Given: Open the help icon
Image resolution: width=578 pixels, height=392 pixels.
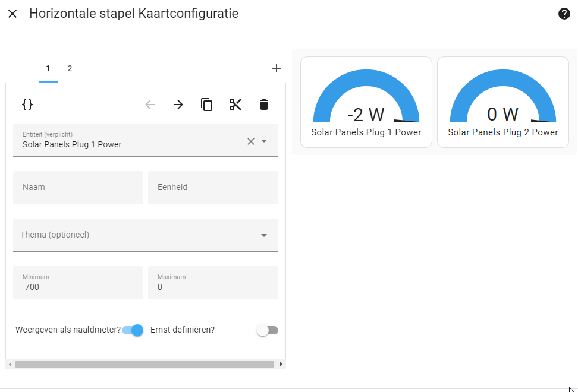Looking at the screenshot, I should pyautogui.click(x=564, y=14).
